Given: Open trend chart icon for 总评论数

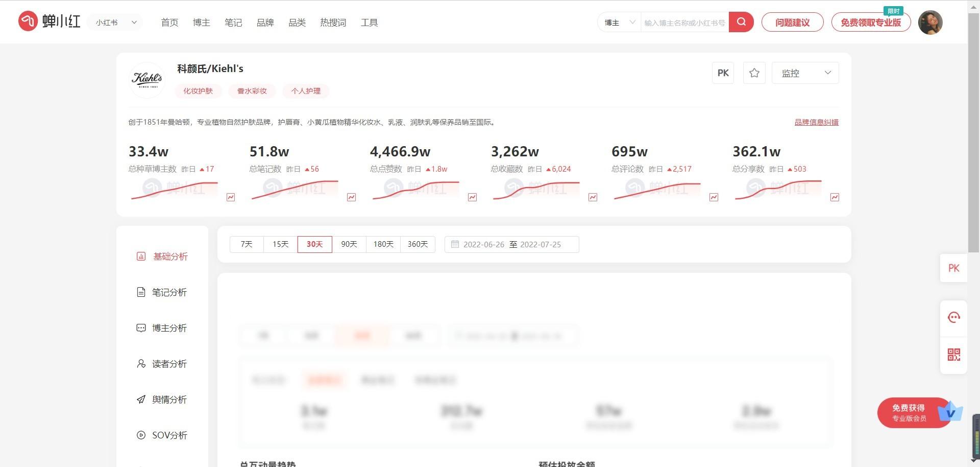Looking at the screenshot, I should pyautogui.click(x=714, y=197).
